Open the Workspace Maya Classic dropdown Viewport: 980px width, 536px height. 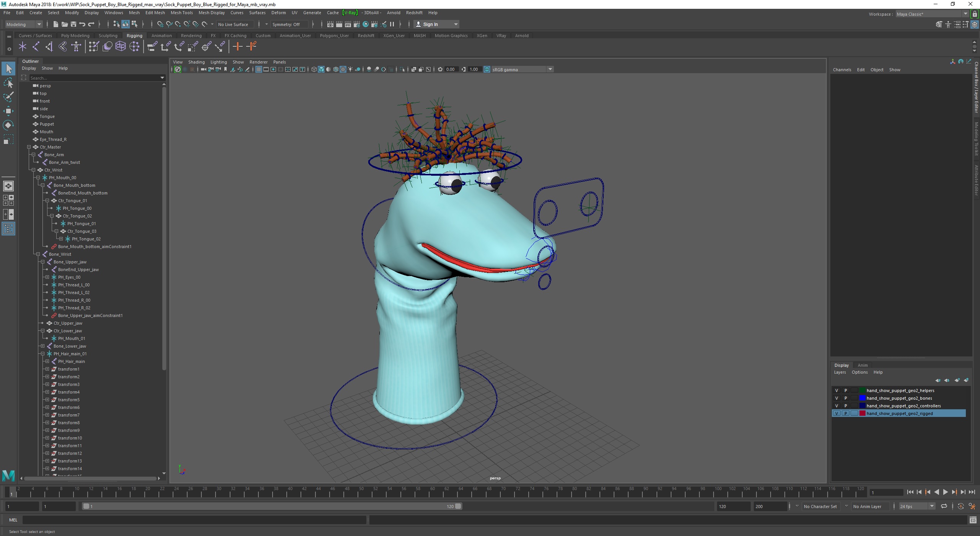pos(932,14)
